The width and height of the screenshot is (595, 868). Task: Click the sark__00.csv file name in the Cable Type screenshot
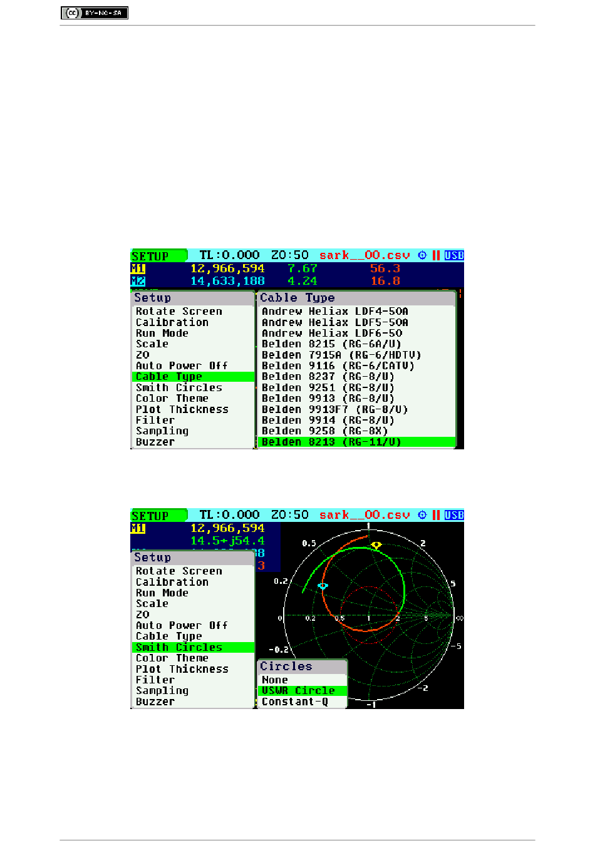[365, 255]
